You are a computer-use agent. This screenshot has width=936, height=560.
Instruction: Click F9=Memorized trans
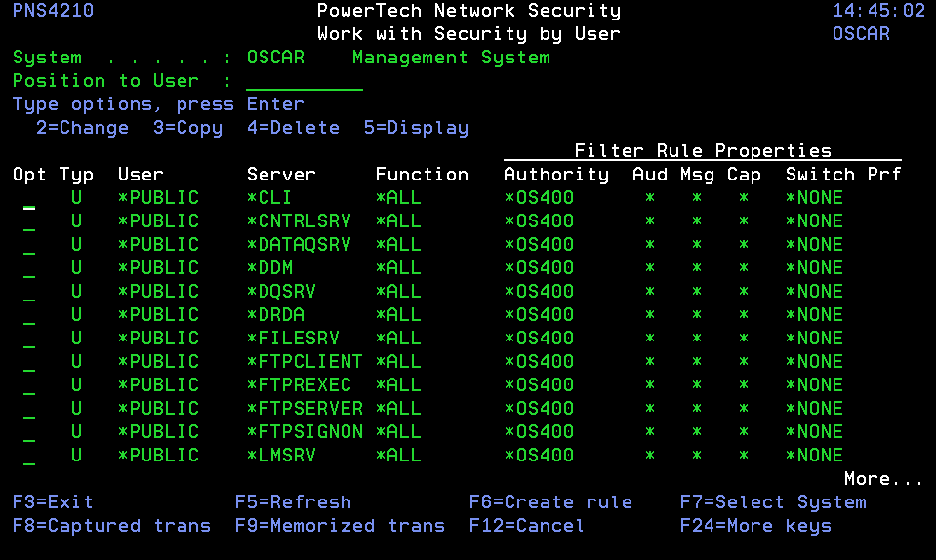click(x=340, y=526)
